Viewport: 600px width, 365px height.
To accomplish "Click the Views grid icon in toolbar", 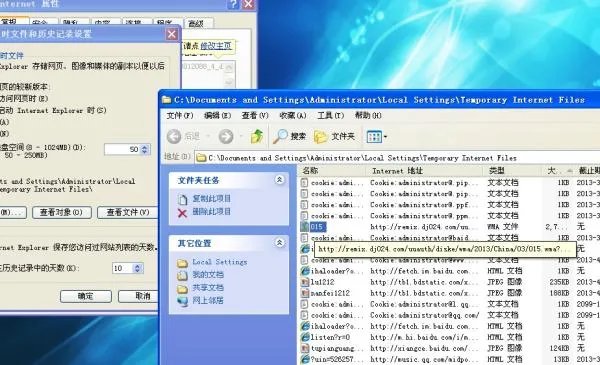I will 374,137.
